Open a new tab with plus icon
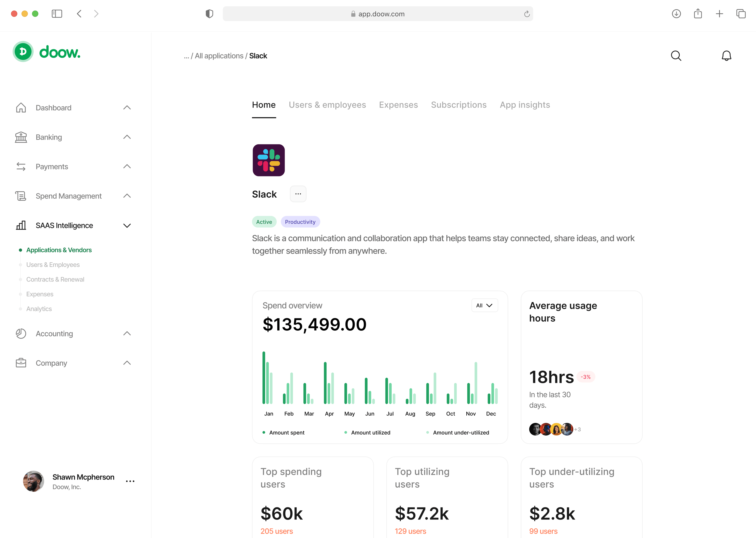The image size is (756, 538). tap(719, 14)
